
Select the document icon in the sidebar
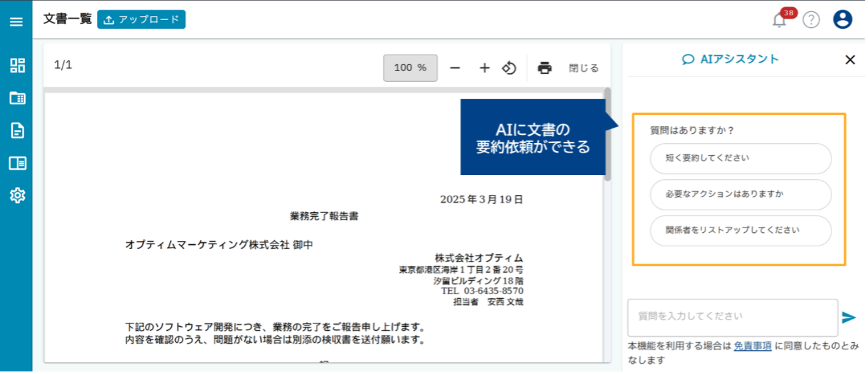tap(17, 130)
